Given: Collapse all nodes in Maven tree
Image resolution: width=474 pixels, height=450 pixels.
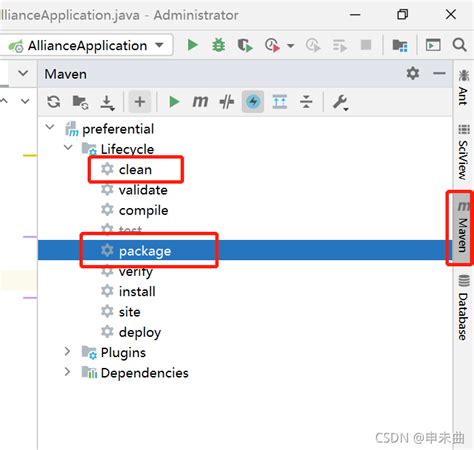Looking at the screenshot, I should pos(306,102).
